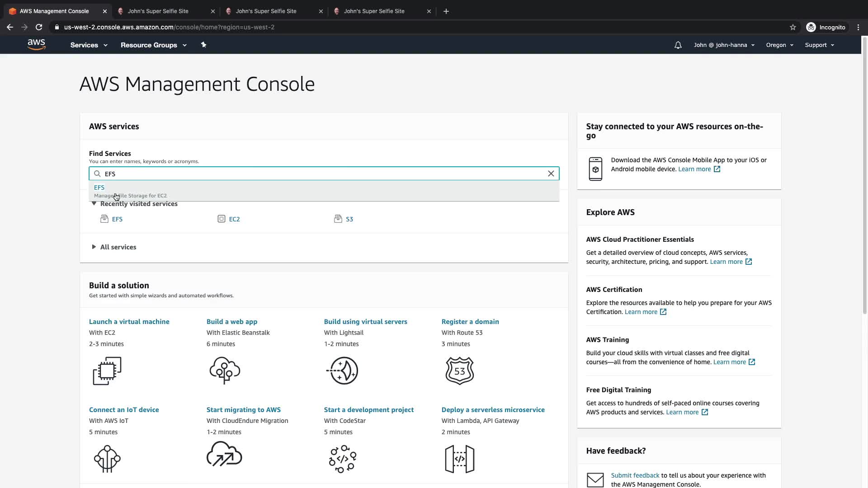868x488 pixels.
Task: Click the pin shortcuts star icon
Action: coord(203,45)
